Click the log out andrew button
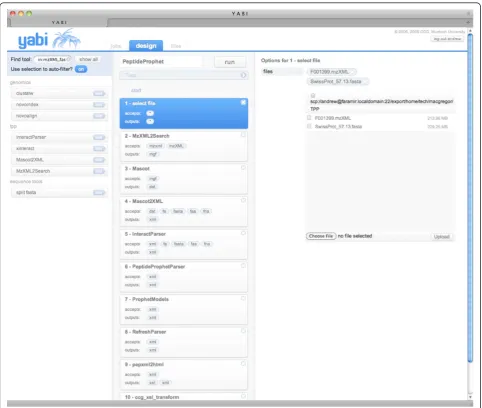 [x=447, y=39]
